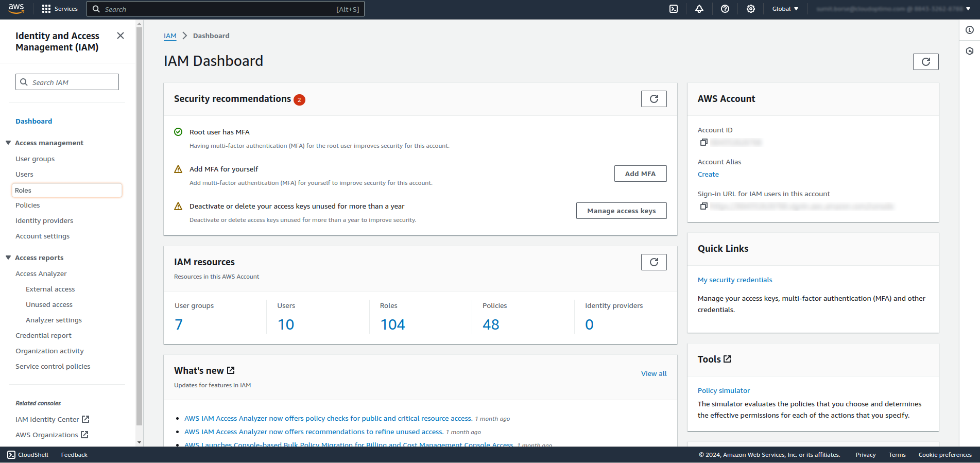This screenshot has width=980, height=463.
Task: Click the User groups count 7
Action: click(x=179, y=324)
